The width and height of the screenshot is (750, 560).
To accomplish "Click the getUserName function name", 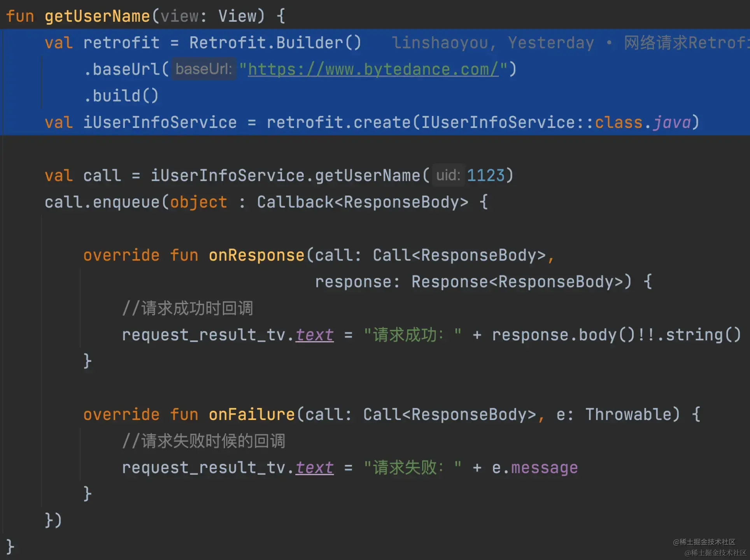I will 97,16.
